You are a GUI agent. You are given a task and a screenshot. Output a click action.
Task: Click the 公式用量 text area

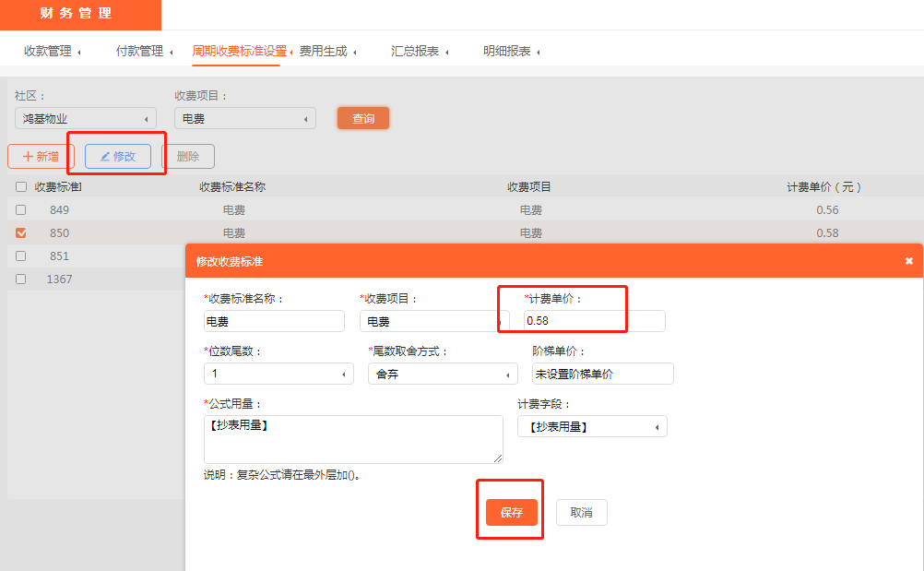[x=353, y=439]
